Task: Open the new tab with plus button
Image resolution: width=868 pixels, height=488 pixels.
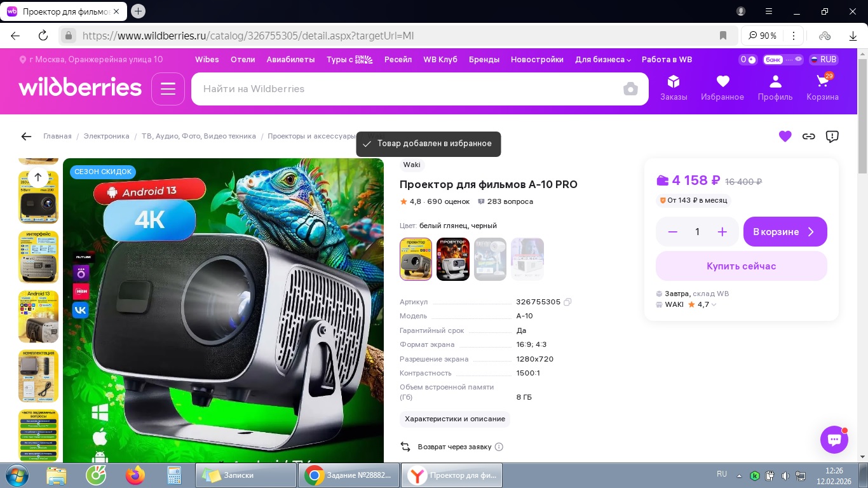Action: tap(139, 11)
